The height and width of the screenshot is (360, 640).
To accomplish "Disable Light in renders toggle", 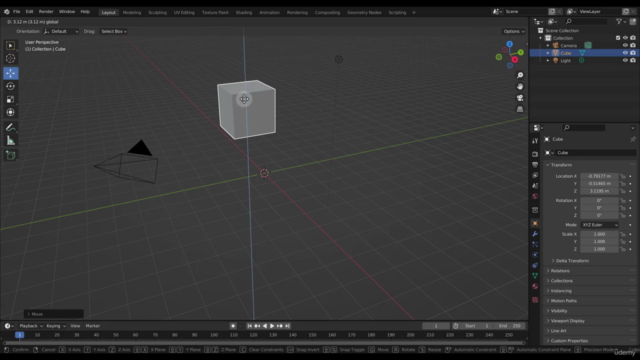I will (x=633, y=60).
